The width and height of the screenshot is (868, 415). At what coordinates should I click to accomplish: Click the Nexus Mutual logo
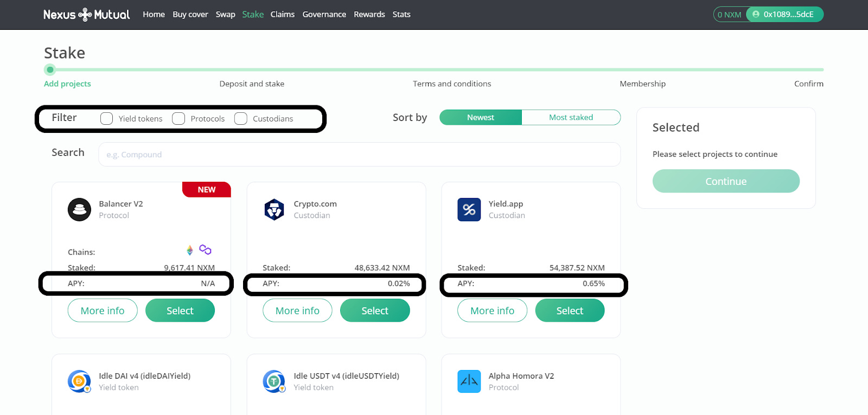[x=86, y=15]
